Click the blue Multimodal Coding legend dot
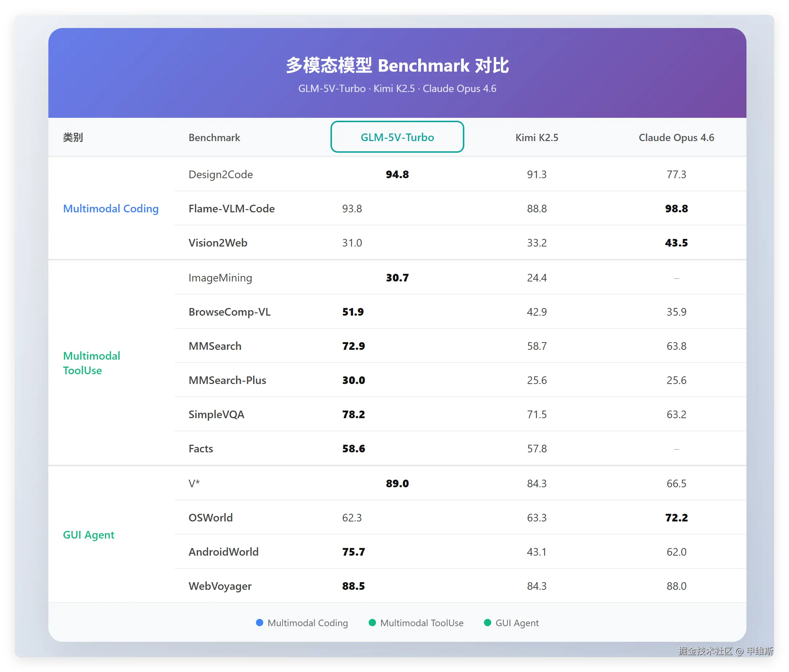Screen dimensions: 789x672 [259, 623]
